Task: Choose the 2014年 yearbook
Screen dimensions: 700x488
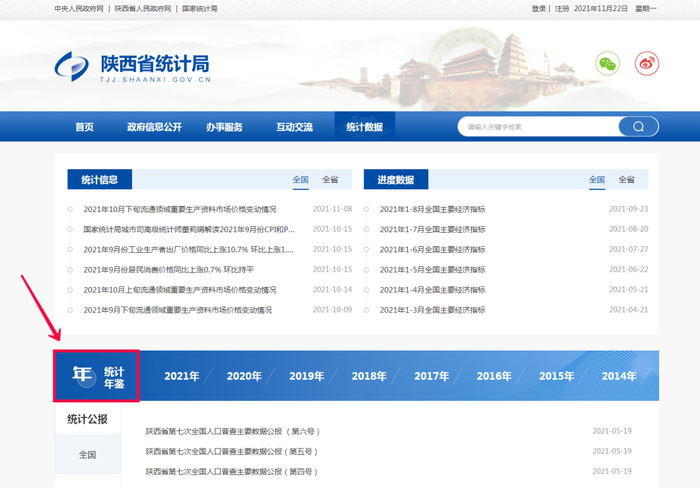Action: pyautogui.click(x=619, y=376)
